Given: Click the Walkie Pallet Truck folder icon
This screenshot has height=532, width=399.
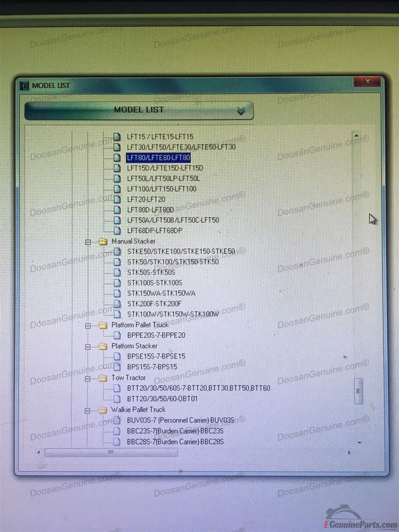Looking at the screenshot, I should tap(103, 410).
